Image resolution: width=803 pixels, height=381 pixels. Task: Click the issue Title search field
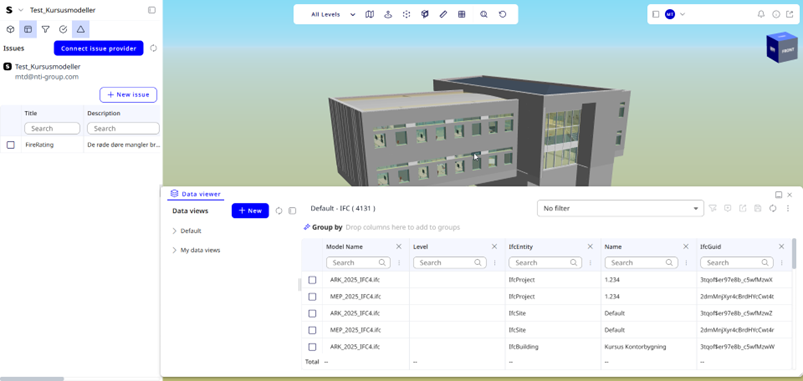click(x=52, y=129)
